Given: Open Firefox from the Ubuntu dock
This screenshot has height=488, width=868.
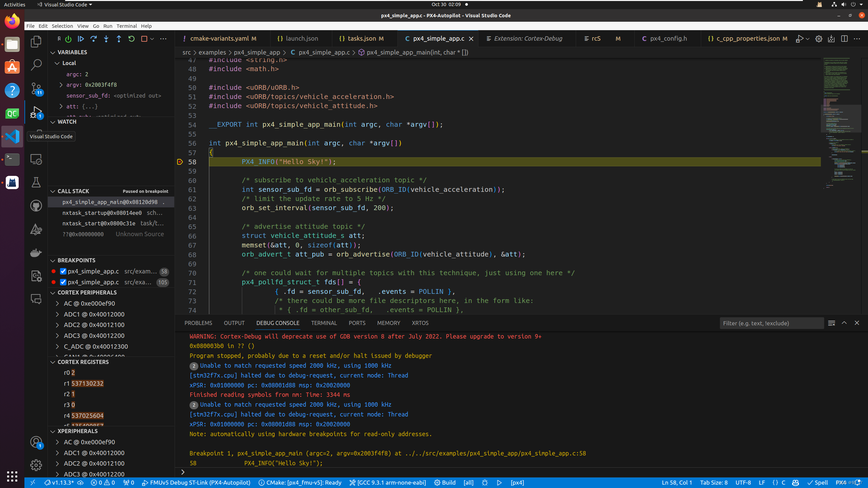Looking at the screenshot, I should pyautogui.click(x=12, y=21).
